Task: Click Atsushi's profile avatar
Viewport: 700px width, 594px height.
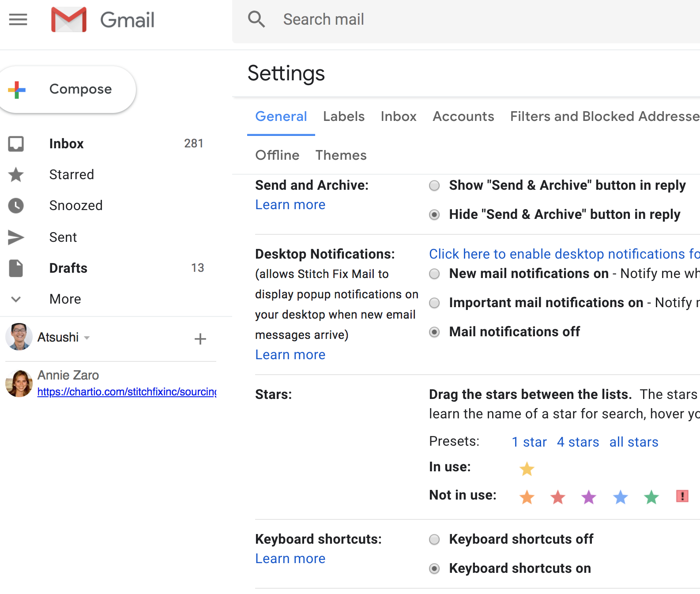Action: pyautogui.click(x=19, y=337)
